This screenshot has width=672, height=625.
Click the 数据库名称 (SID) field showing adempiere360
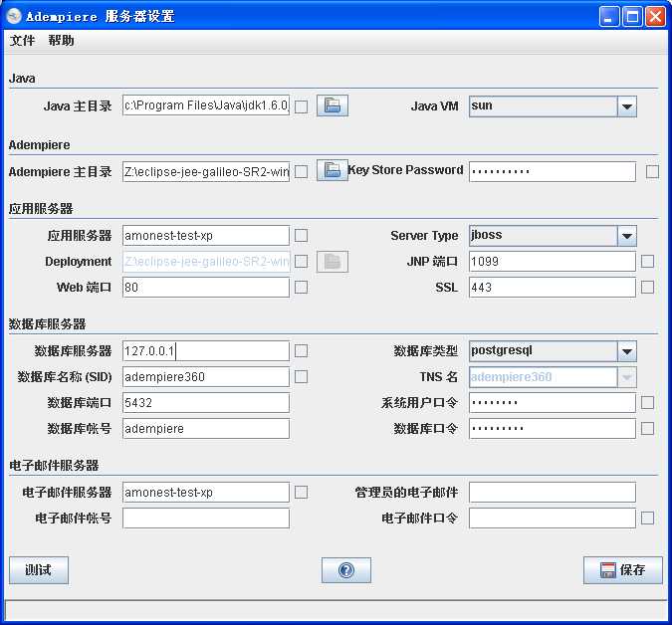click(206, 377)
